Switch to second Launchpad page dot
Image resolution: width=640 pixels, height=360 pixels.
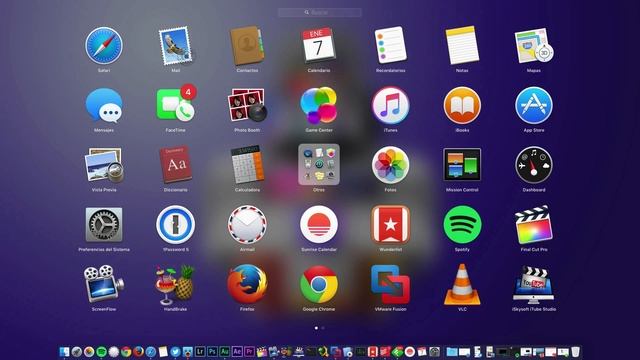323,328
